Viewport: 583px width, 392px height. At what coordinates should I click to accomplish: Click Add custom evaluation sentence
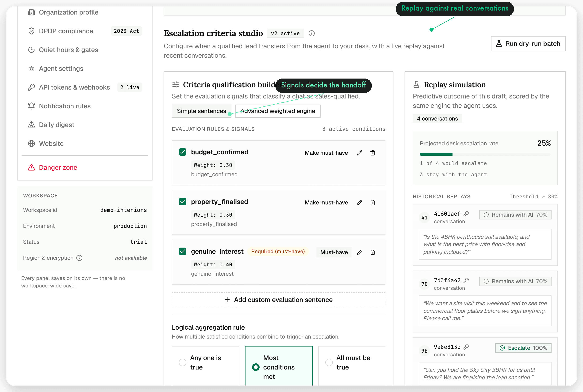tap(279, 300)
